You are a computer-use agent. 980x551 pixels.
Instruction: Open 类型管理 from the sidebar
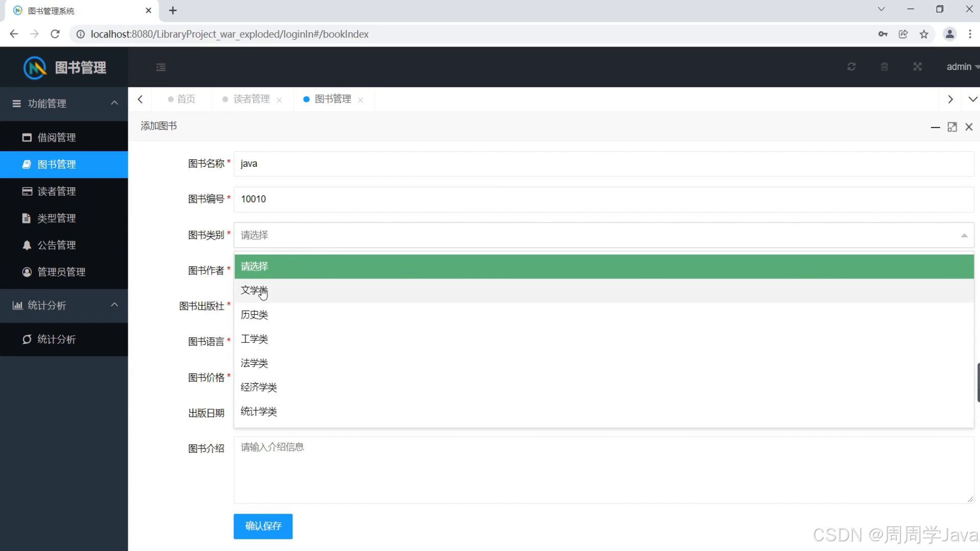click(57, 218)
